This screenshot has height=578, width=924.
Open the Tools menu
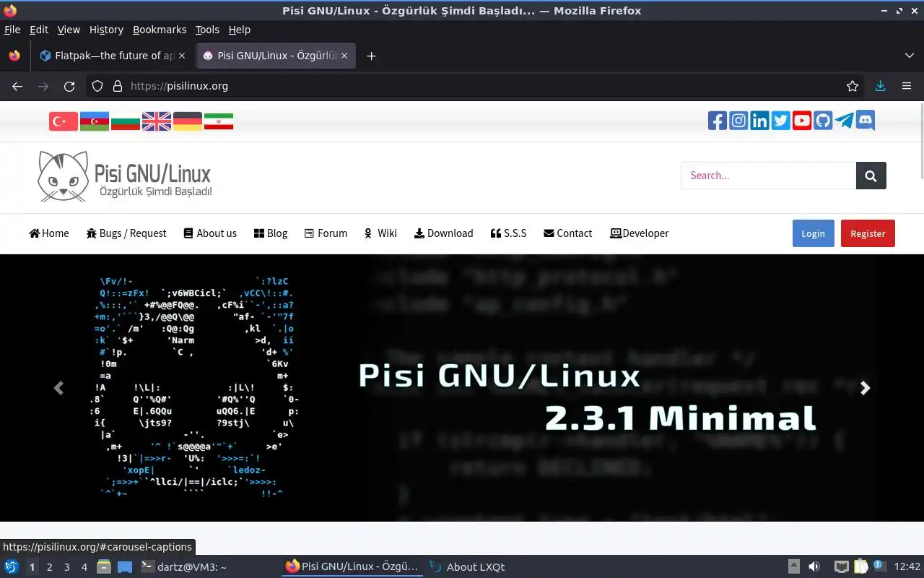[x=207, y=30]
